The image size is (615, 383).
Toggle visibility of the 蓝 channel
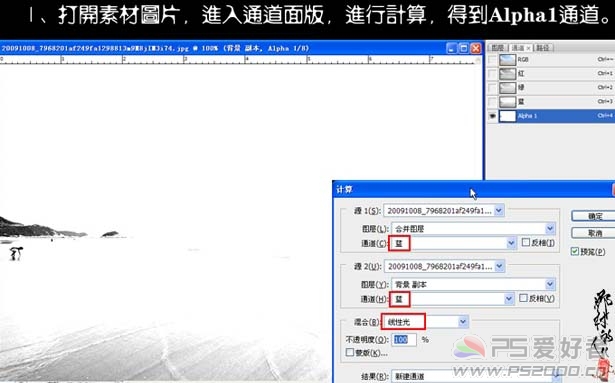(x=492, y=102)
